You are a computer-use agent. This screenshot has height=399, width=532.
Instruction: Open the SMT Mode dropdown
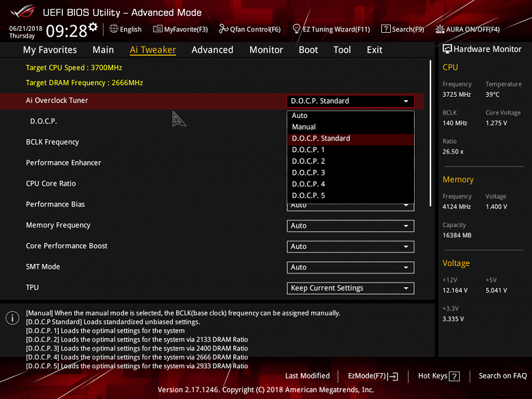point(351,267)
